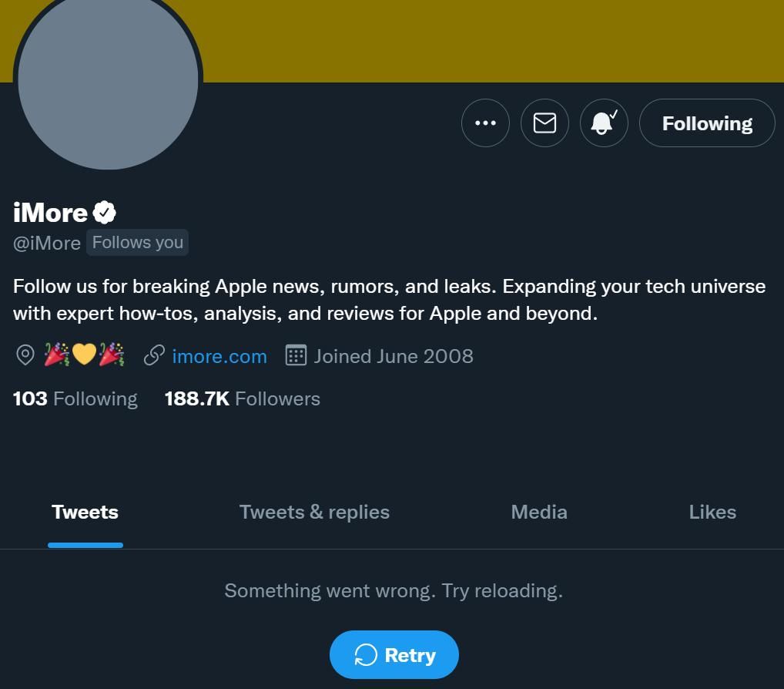The width and height of the screenshot is (784, 689).
Task: Visit the imore.com website link
Action: coord(219,355)
